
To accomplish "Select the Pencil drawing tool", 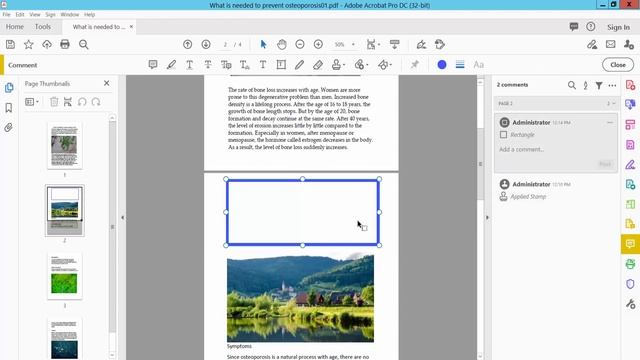I will pos(300,65).
